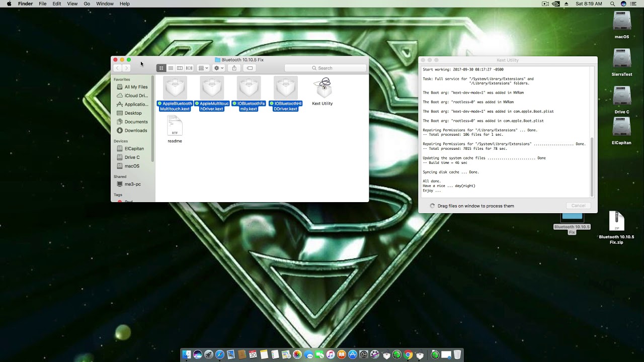Open Spotlight search in menu bar
Viewport: 644px width, 362px height.
point(612,4)
